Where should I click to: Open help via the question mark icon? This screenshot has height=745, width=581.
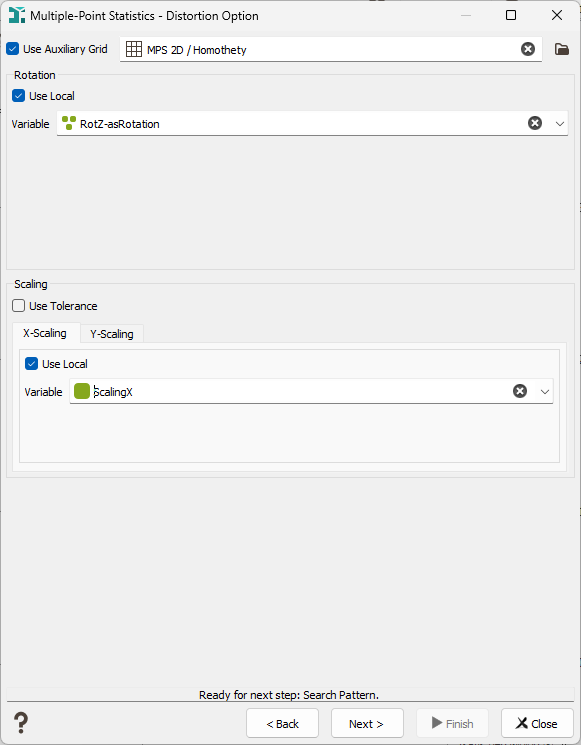coord(21,723)
